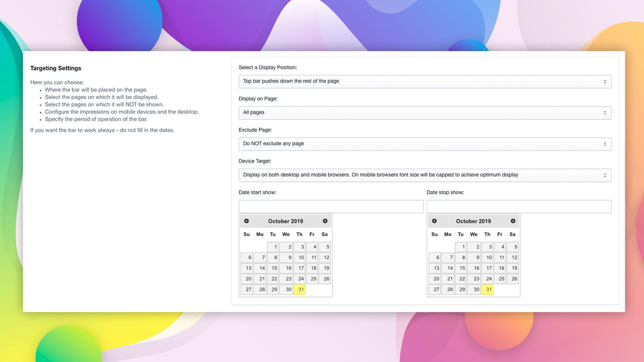The width and height of the screenshot is (644, 362).
Task: Click the 'Date start show:' label
Action: pos(258,193)
